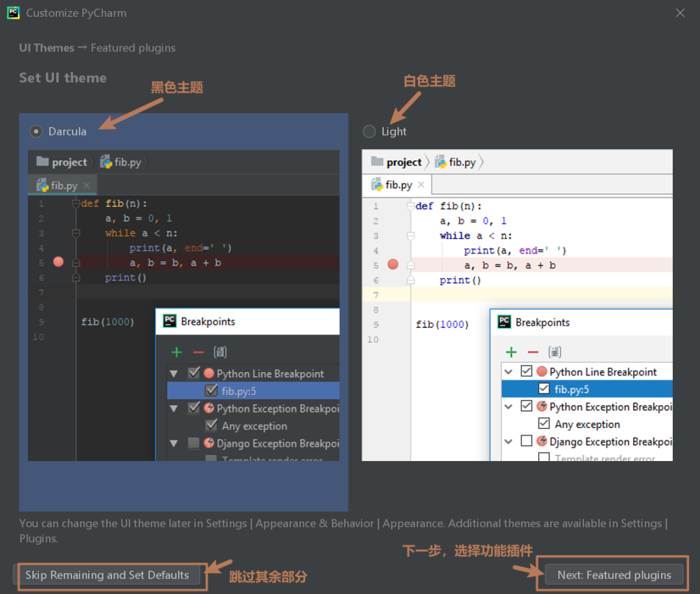Click project folder icon in Light breadcrumb
The height and width of the screenshot is (594, 700).
pos(377,161)
